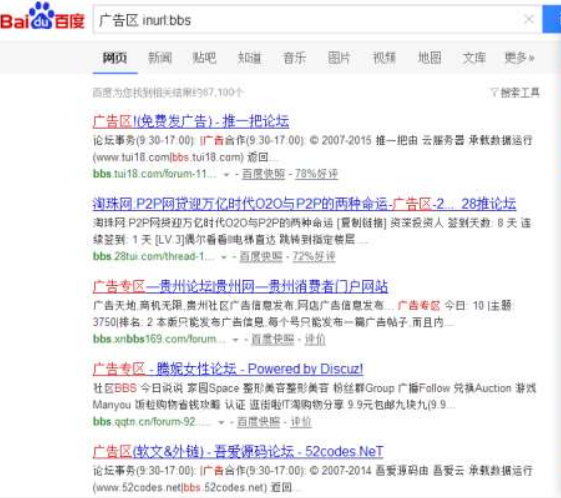The image size is (561, 498).
Task: Expand dropdown arrow next to bbs.qqtn.cn
Action: pyautogui.click(x=221, y=423)
